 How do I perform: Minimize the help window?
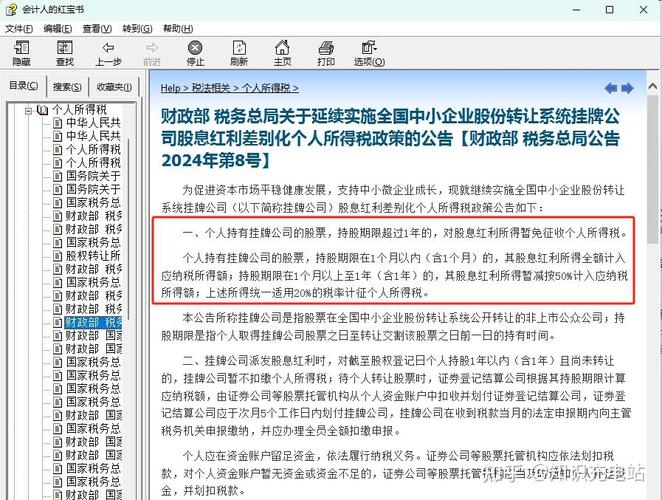577,9
